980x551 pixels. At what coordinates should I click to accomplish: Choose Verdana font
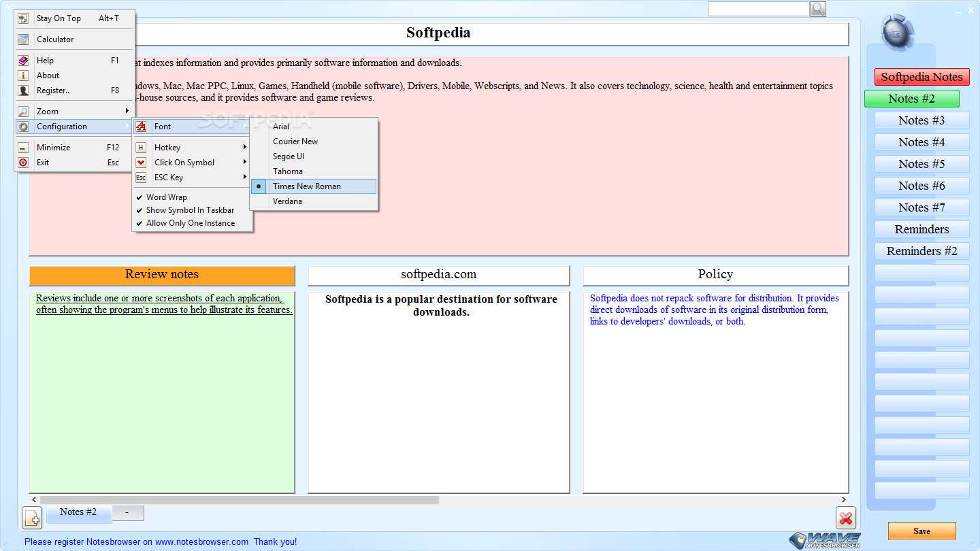314,201
